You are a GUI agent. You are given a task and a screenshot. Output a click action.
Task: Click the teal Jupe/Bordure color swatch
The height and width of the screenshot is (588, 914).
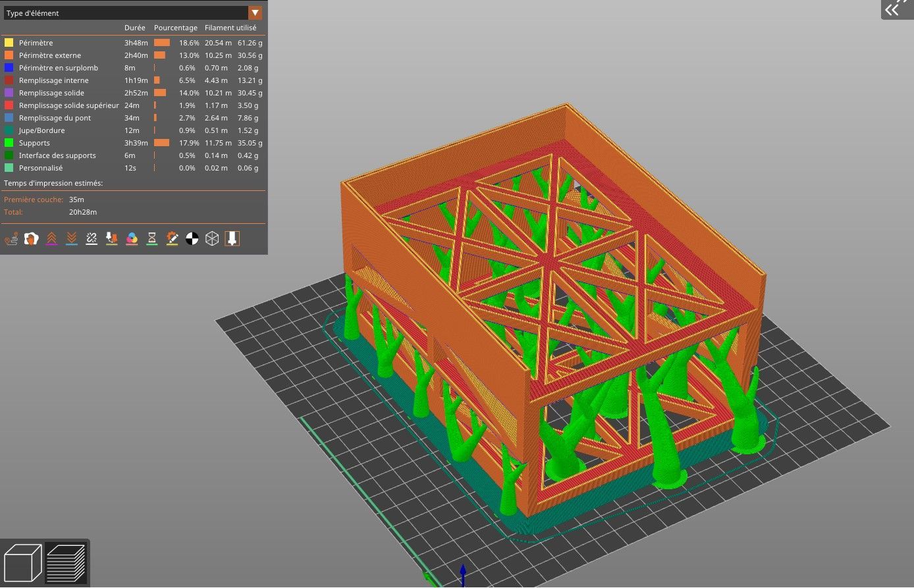click(9, 130)
